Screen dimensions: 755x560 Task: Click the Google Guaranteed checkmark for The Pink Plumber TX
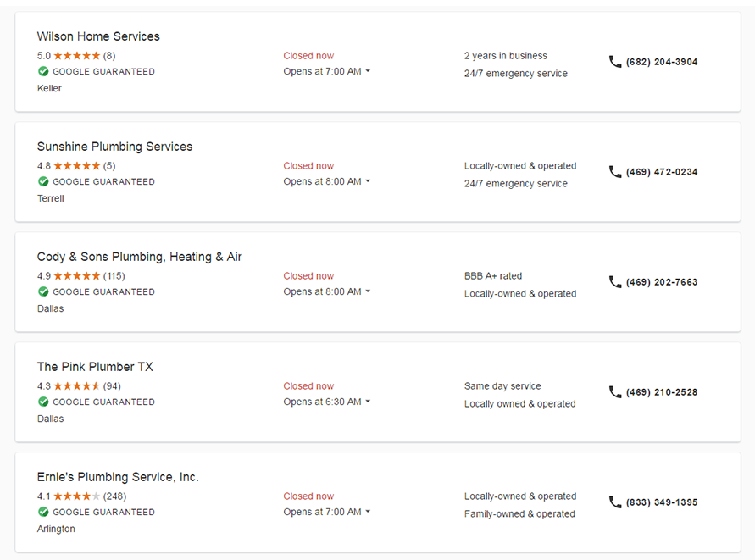43,402
